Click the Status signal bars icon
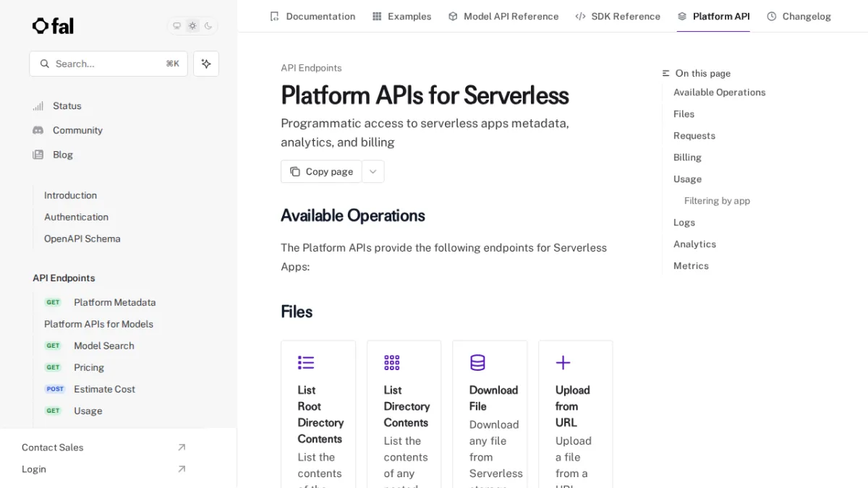 [38, 106]
